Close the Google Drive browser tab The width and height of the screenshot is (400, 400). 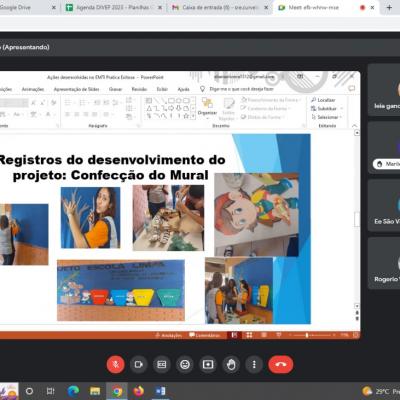tap(54, 7)
